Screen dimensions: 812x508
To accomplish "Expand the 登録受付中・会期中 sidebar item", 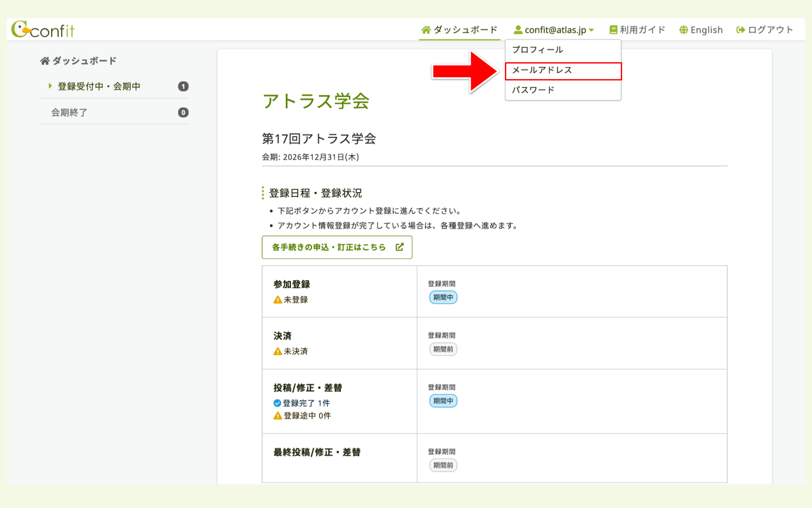I will (x=99, y=86).
